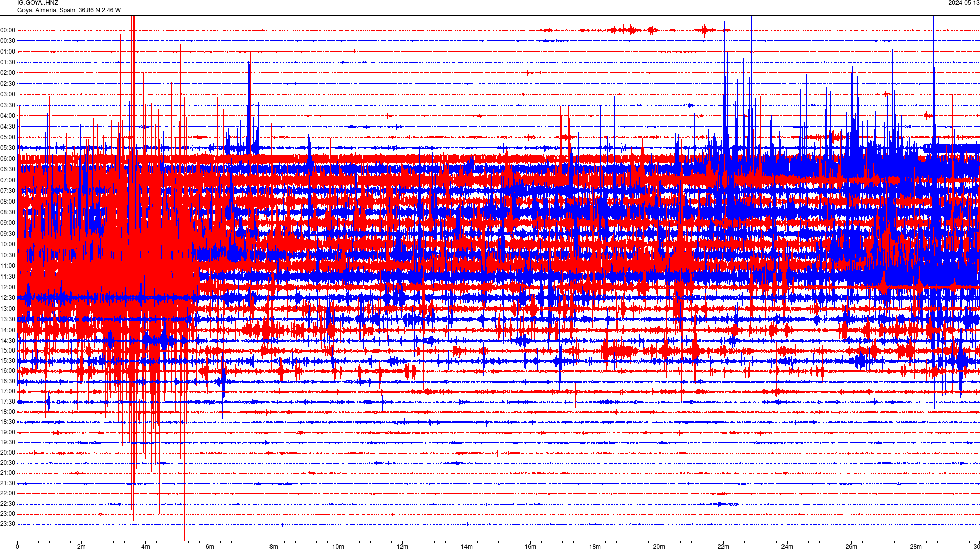Click the 12:00 time row label

tap(8, 287)
